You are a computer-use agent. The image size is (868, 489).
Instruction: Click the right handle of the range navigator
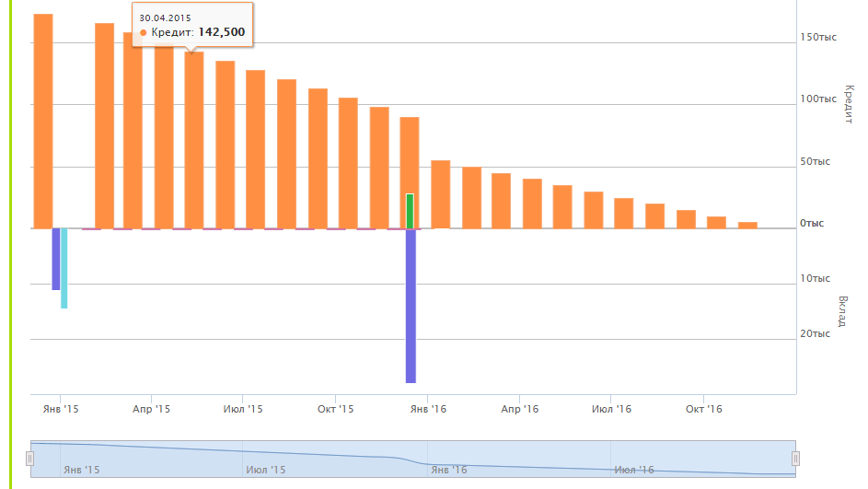point(796,458)
